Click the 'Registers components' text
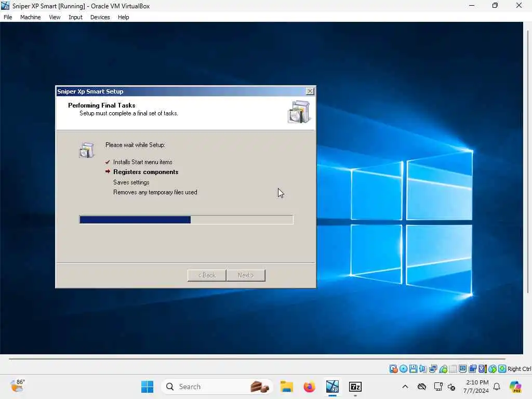The image size is (532, 399). (145, 172)
